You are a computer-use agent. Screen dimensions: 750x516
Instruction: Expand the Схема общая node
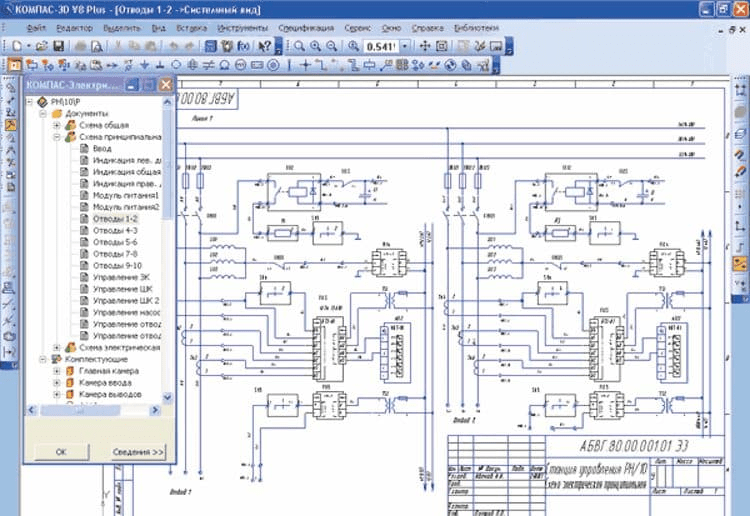(57, 125)
